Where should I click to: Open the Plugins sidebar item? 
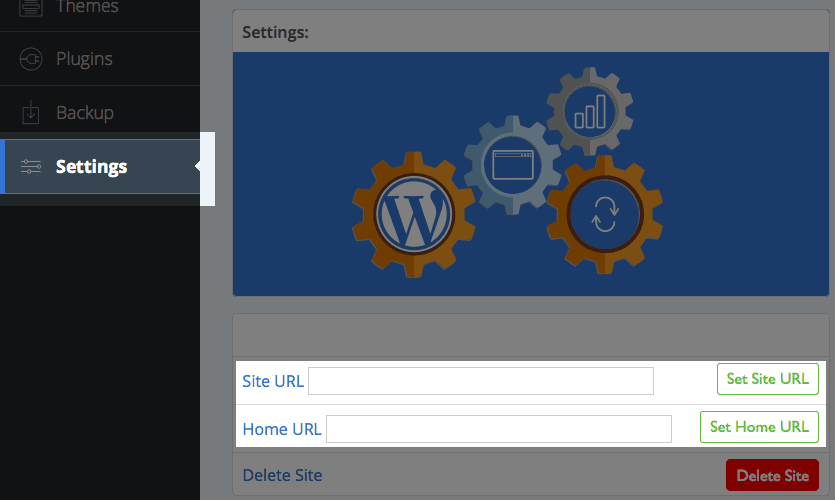[100, 59]
